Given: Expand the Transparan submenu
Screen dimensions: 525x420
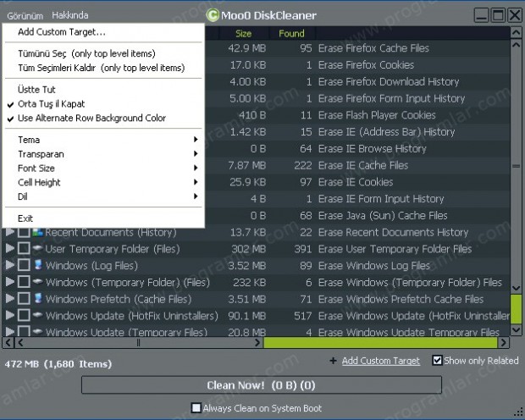Looking at the screenshot, I should (103, 154).
